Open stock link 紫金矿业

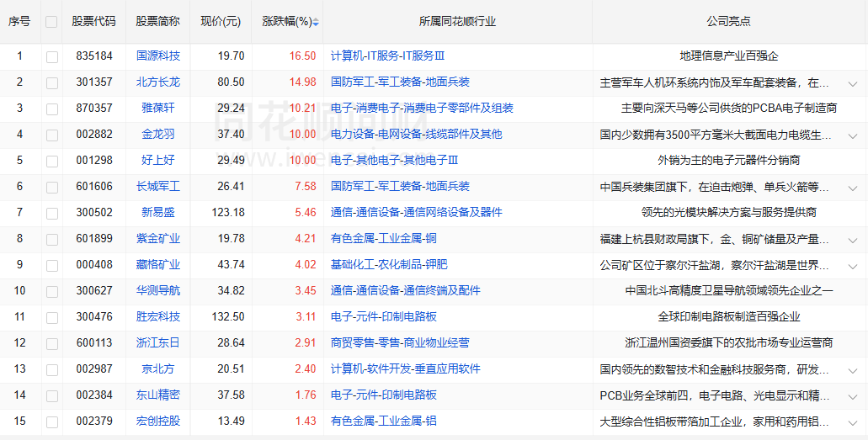click(158, 239)
